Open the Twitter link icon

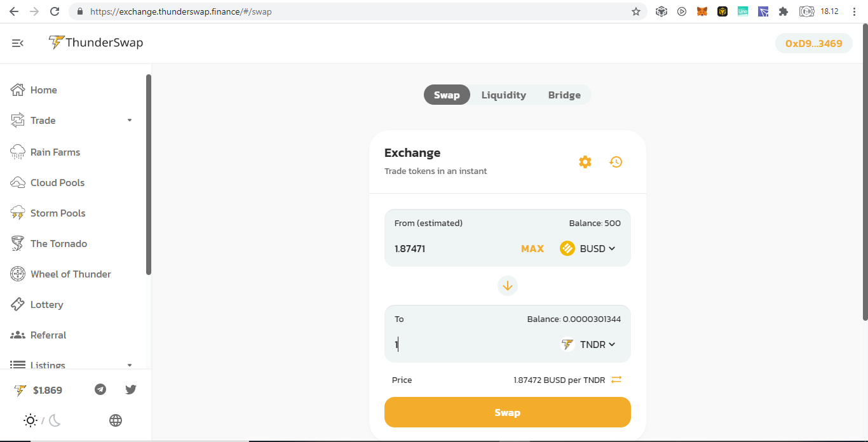tap(131, 389)
